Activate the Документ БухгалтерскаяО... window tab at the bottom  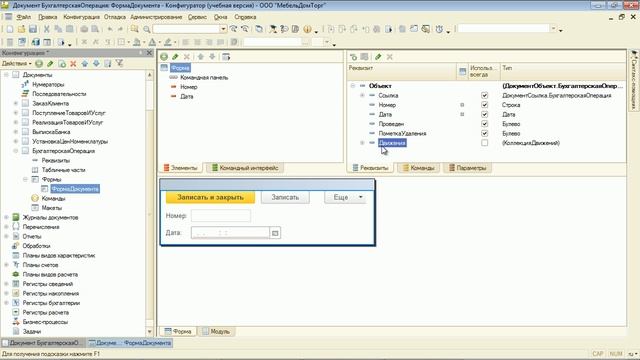(x=43, y=343)
